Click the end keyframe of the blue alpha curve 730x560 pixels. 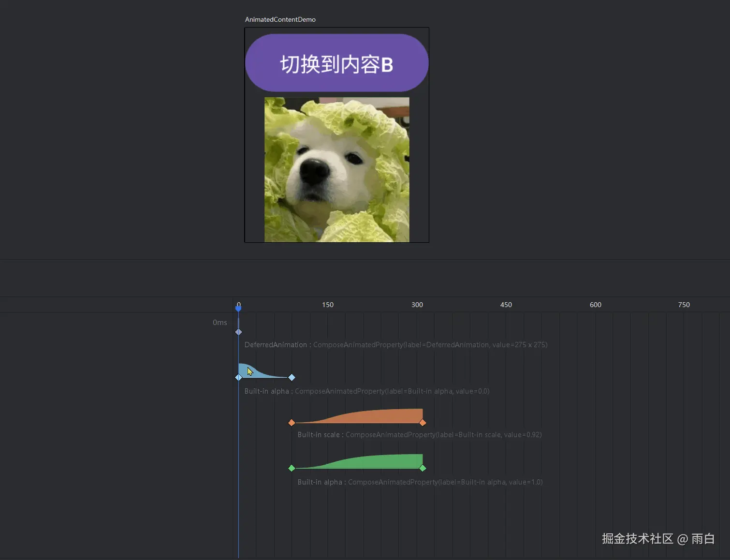click(292, 377)
